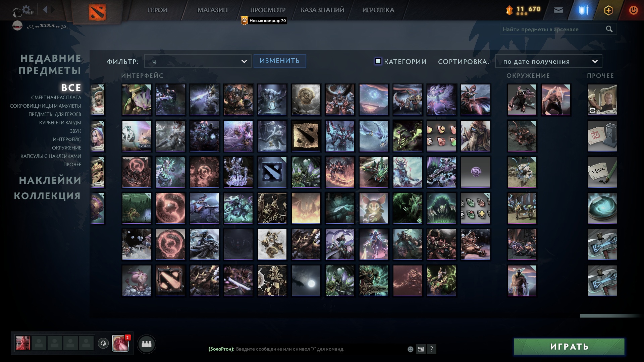Viewport: 644px width, 362px height.
Task: Click the Новых команд: 70 notification
Action: click(264, 21)
